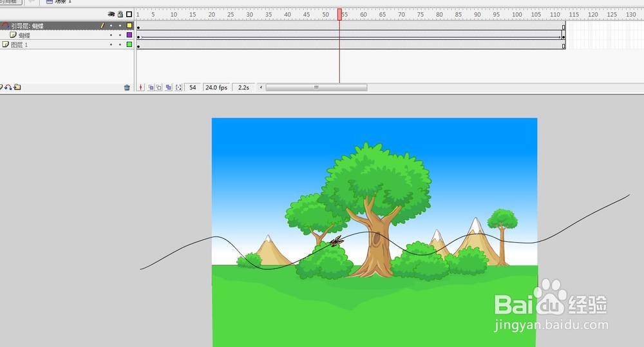Add a motion guide with the guide icon
The width and height of the screenshot is (644, 347).
pos(8,87)
